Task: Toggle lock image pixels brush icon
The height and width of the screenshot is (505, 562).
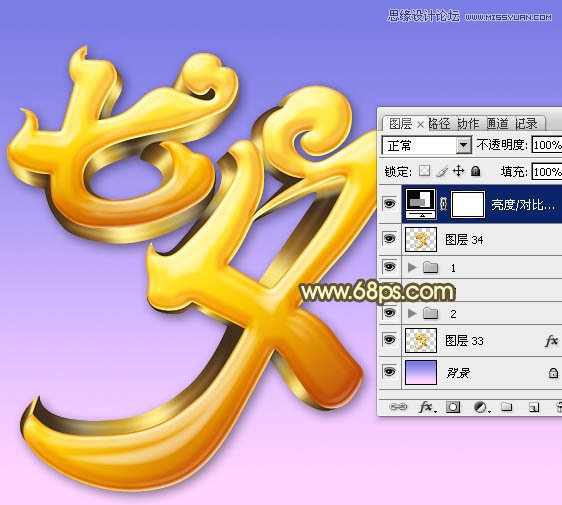Action: click(x=442, y=171)
